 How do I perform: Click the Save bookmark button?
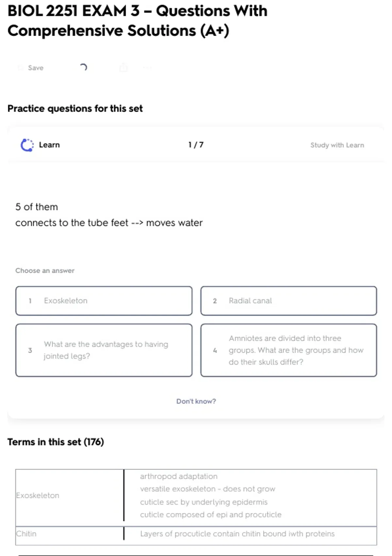pyautogui.click(x=31, y=68)
